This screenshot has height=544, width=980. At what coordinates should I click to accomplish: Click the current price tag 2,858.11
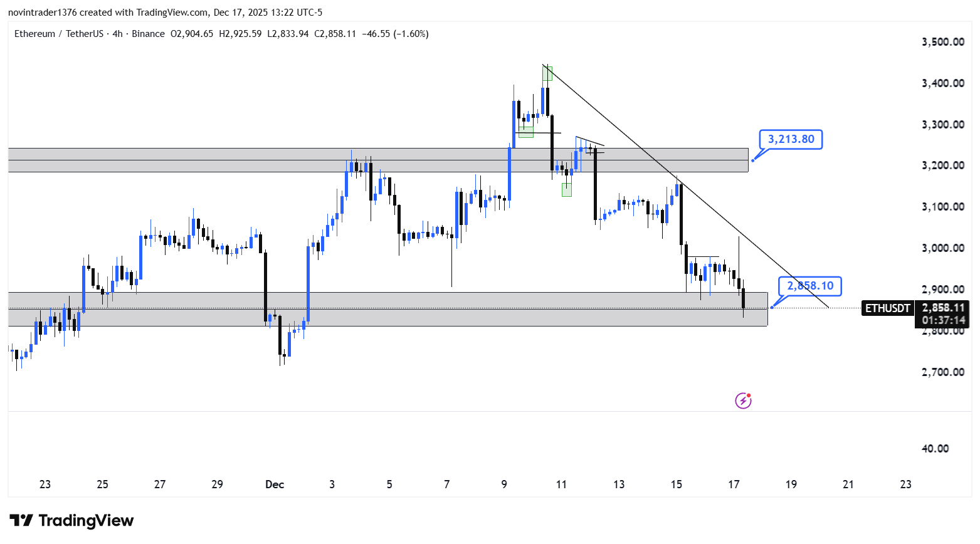tap(943, 308)
